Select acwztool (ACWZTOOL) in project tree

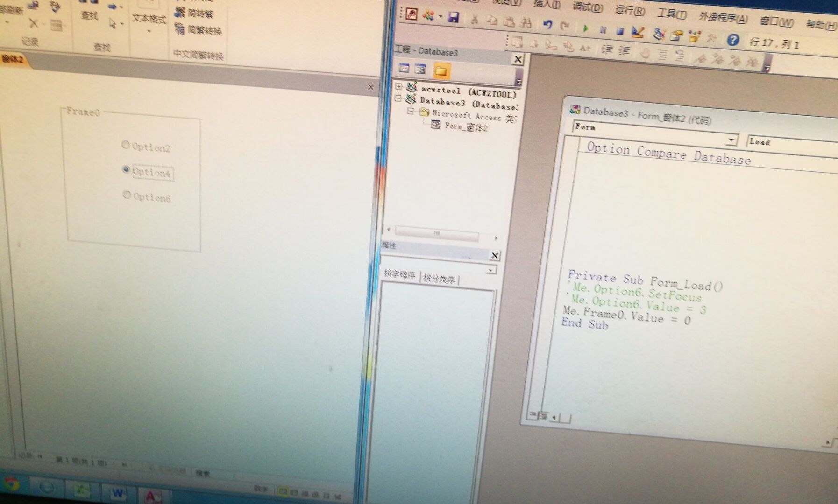(x=469, y=91)
